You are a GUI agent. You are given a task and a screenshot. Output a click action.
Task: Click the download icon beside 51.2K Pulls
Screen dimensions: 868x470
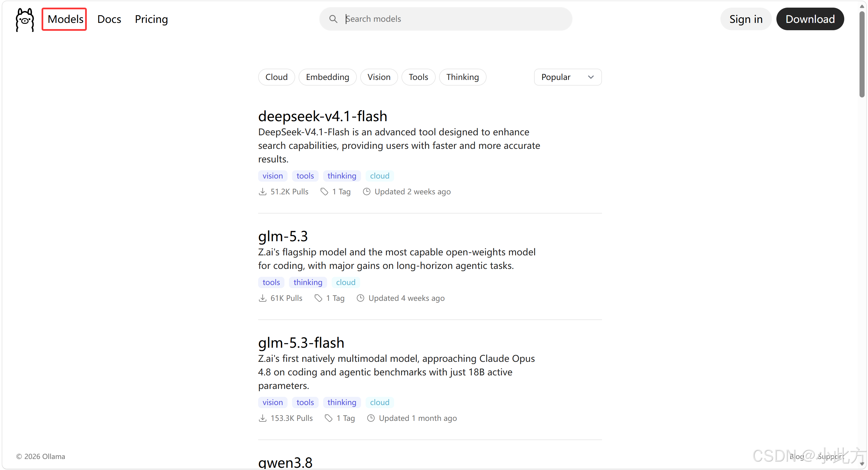tap(262, 192)
